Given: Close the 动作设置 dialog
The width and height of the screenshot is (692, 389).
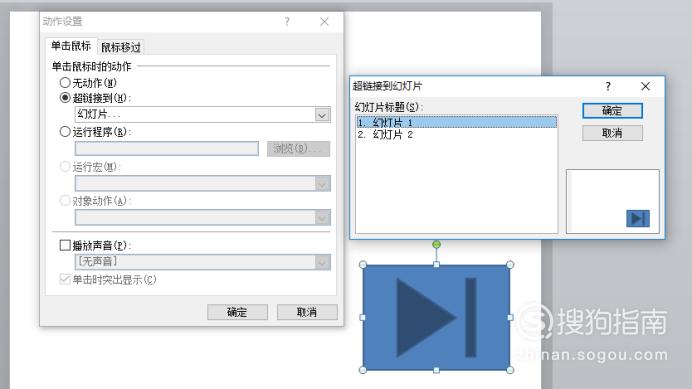Looking at the screenshot, I should [324, 22].
